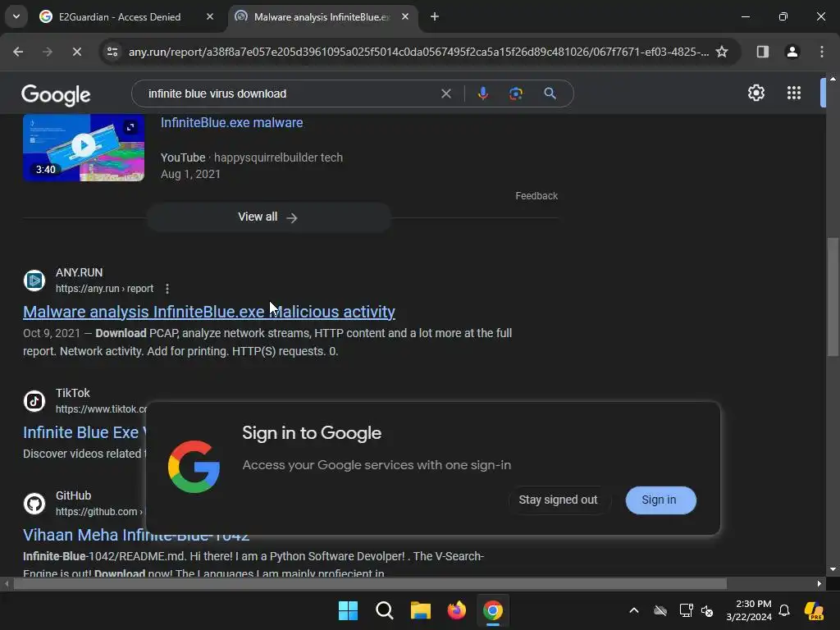Play the InfiniteBlue.exe malware video thumbnail

coord(84,148)
